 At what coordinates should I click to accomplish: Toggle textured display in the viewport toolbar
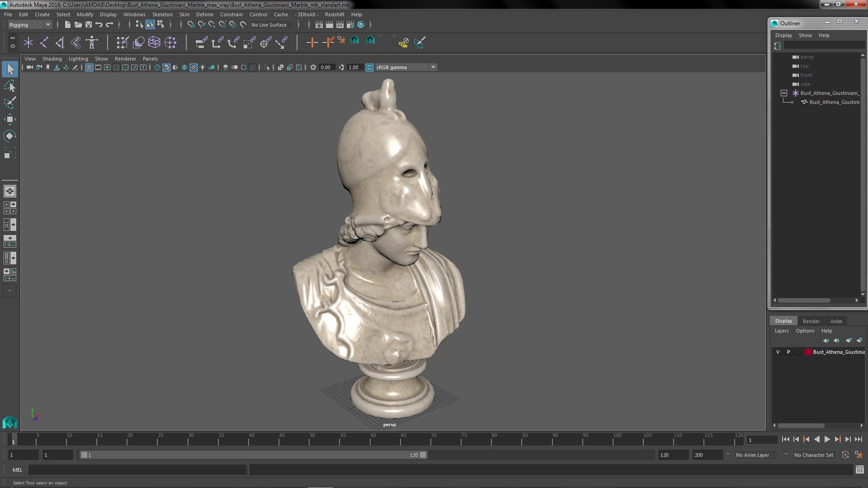tap(193, 67)
